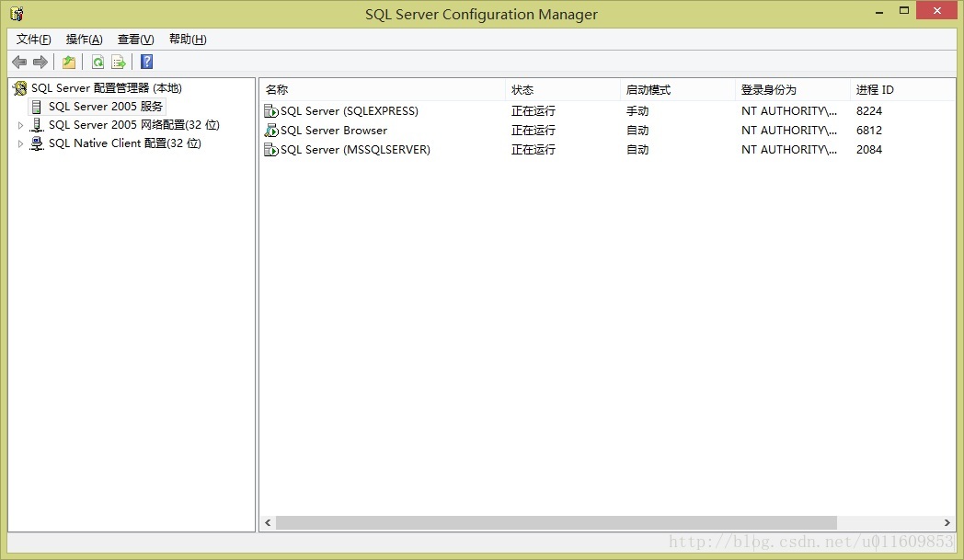Click NT AUTHORITY login cell for SQLEXPRESS

pyautogui.click(x=789, y=111)
